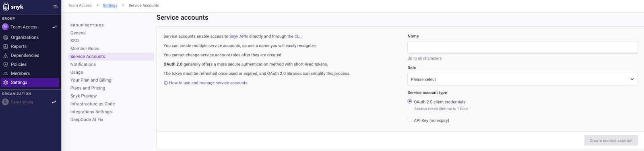This screenshot has width=644, height=151.
Task: Click the Create service account button
Action: point(611,141)
